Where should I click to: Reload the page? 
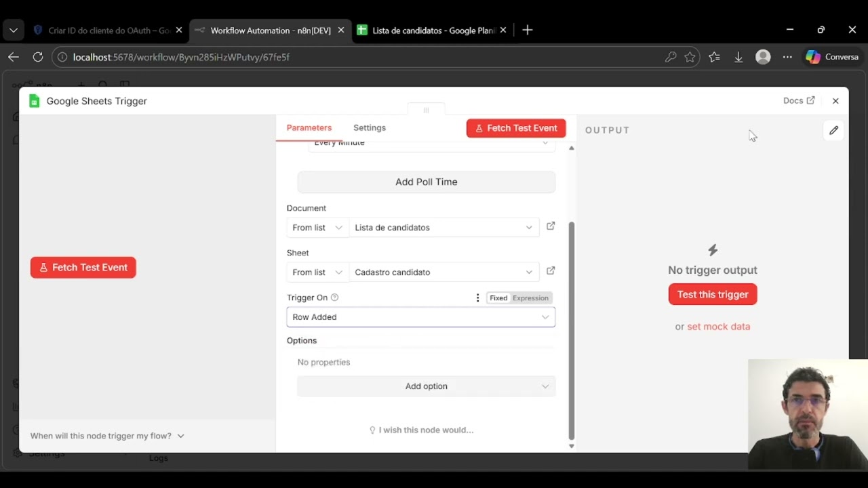click(x=38, y=57)
